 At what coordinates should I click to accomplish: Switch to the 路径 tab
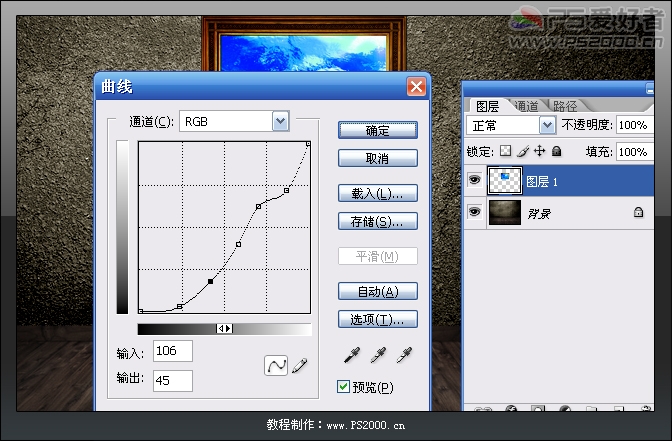coord(565,106)
